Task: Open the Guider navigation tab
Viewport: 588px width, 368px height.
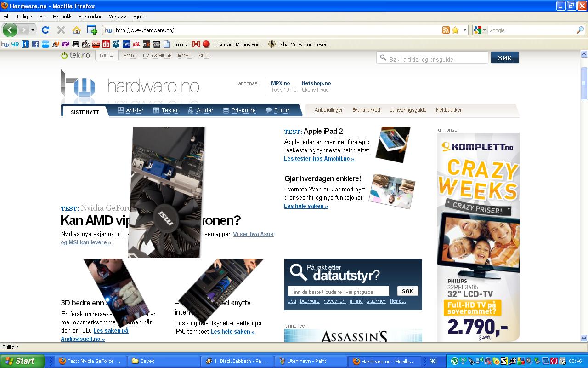Action: 200,110
